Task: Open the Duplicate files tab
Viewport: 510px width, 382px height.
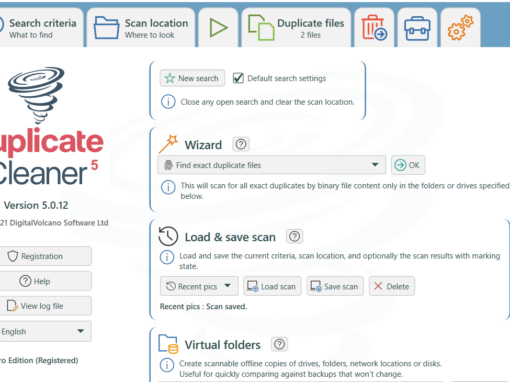Action: (296, 28)
